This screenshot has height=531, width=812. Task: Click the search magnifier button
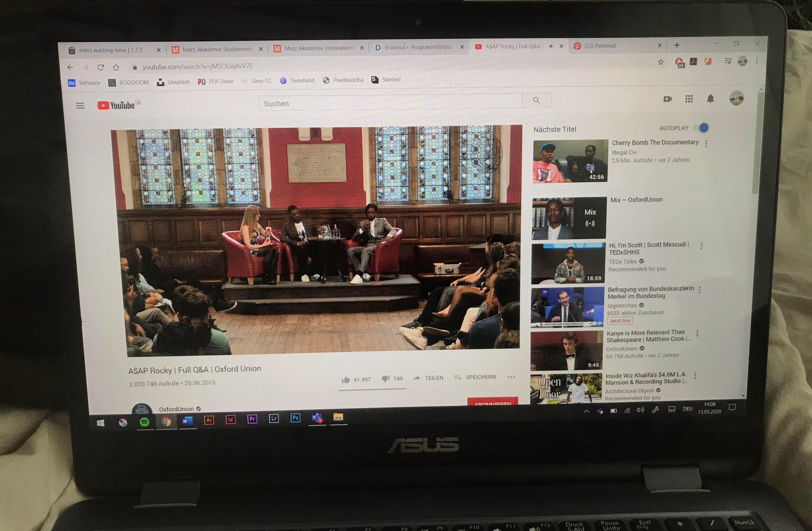point(536,100)
